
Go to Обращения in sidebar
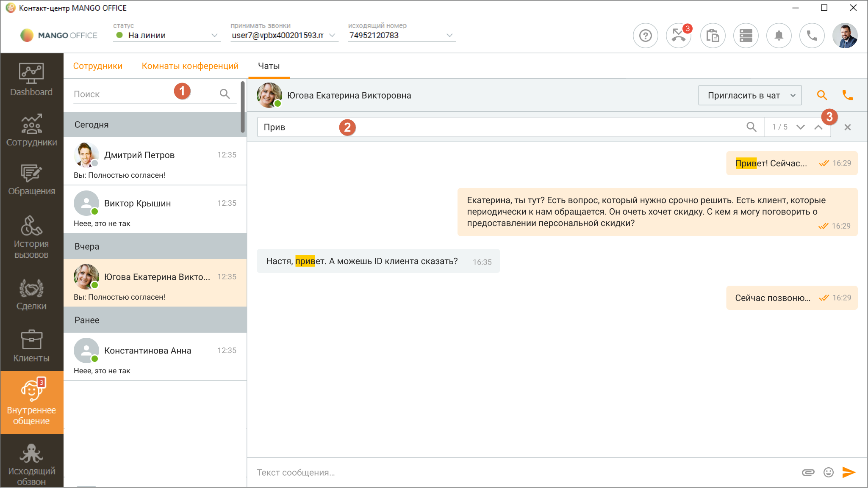31,180
